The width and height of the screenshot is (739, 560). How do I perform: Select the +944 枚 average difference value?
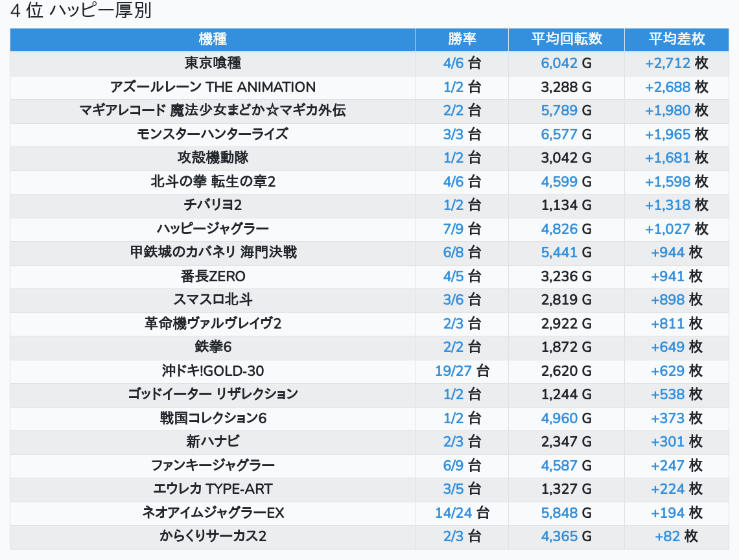pyautogui.click(x=676, y=252)
